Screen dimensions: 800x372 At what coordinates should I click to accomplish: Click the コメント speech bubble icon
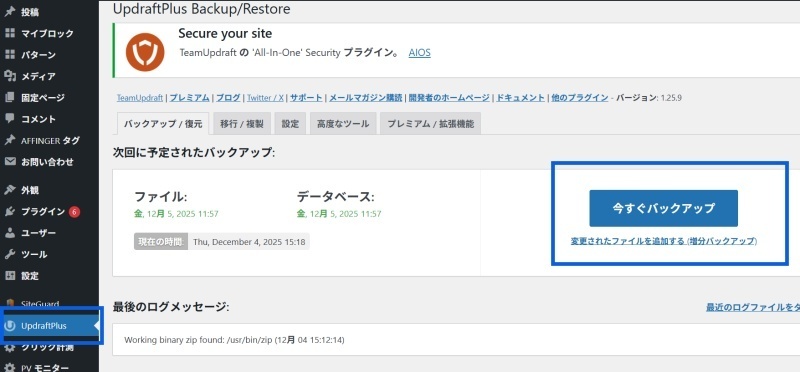10,119
